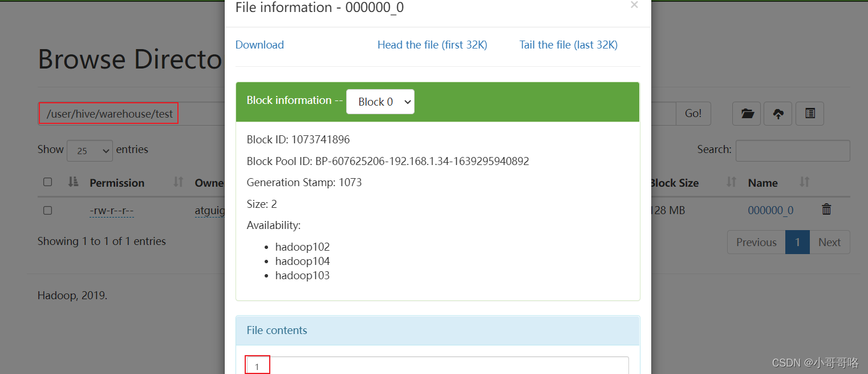Click the hadoop104 availability entry
The height and width of the screenshot is (374, 868).
coord(302,261)
